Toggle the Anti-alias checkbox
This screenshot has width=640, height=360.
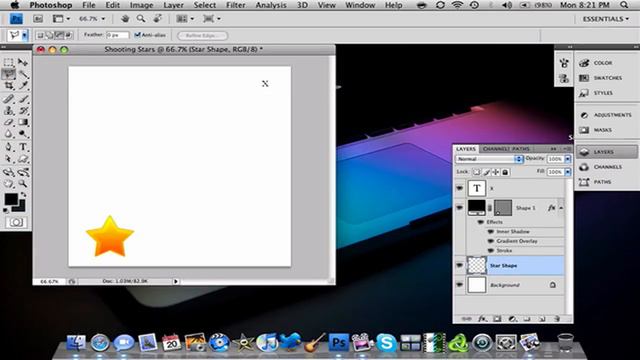point(138,35)
